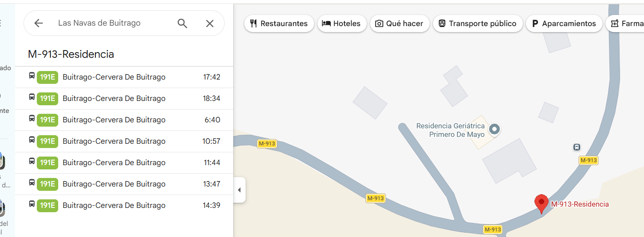Select the Farmacias chip at edge

click(x=625, y=24)
